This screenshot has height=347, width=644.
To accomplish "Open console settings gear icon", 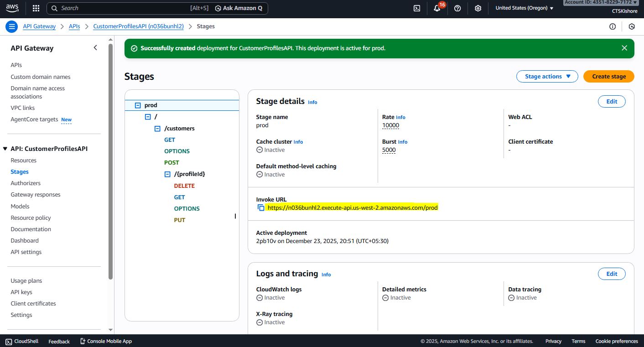I will coord(478,8).
